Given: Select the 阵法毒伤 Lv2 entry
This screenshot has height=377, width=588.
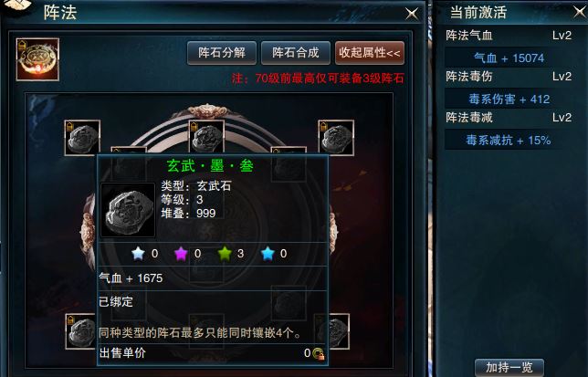Looking at the screenshot, I should [x=509, y=77].
